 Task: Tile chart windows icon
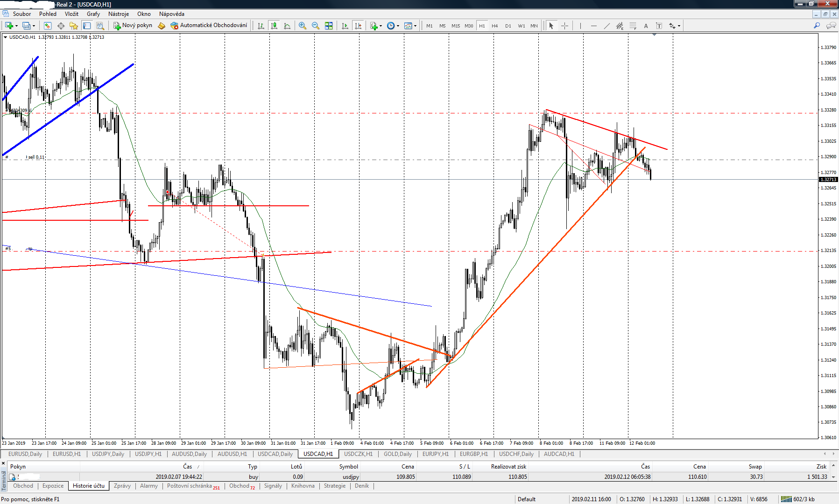[329, 26]
